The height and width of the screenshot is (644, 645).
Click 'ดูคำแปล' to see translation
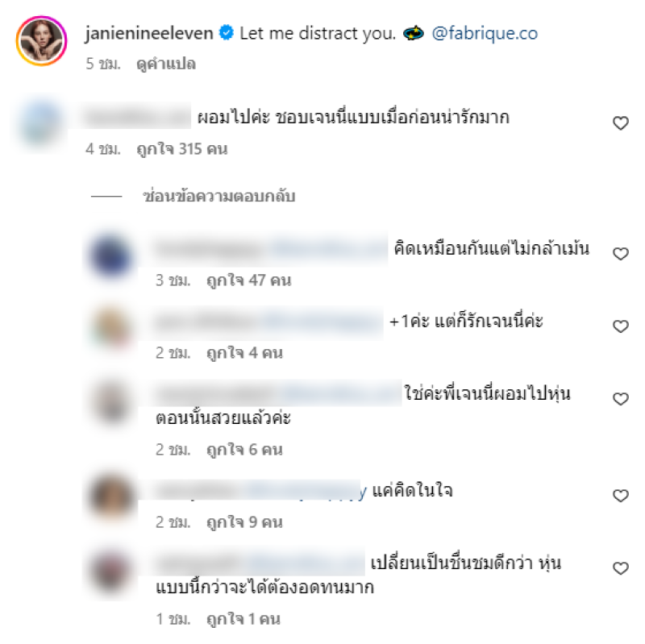click(x=166, y=64)
